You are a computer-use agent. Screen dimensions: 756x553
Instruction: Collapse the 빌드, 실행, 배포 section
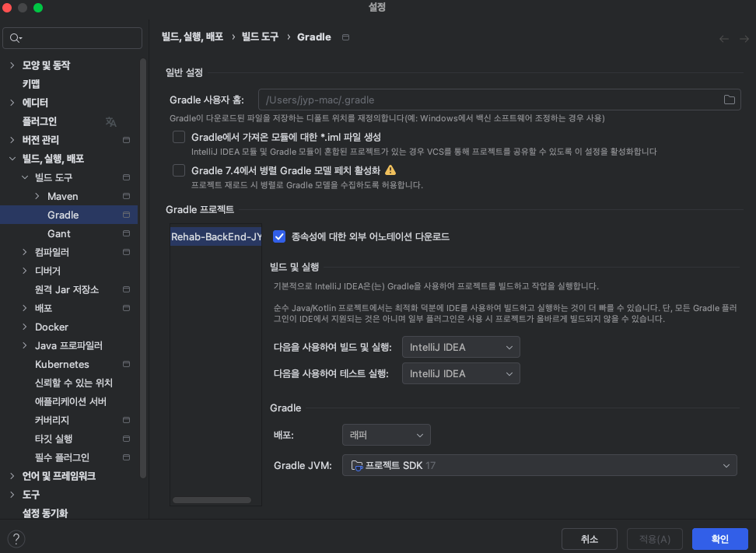pos(12,159)
